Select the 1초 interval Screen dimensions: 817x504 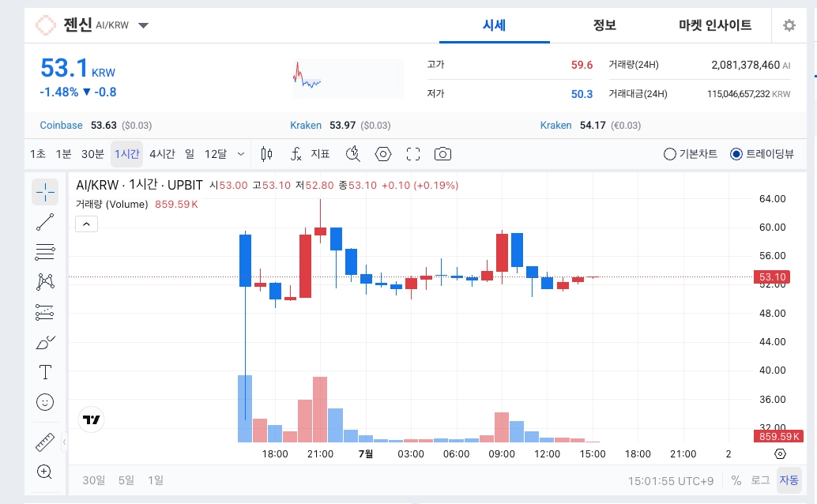(x=38, y=154)
